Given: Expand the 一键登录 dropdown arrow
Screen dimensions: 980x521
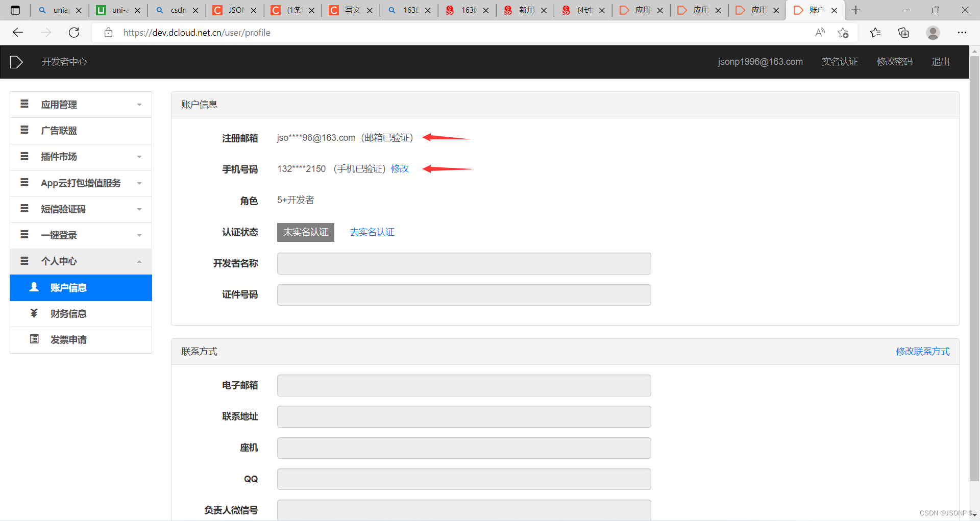Looking at the screenshot, I should [x=139, y=235].
